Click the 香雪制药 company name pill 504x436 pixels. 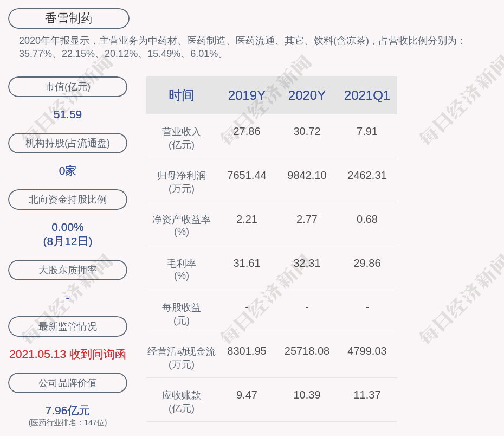pos(69,18)
